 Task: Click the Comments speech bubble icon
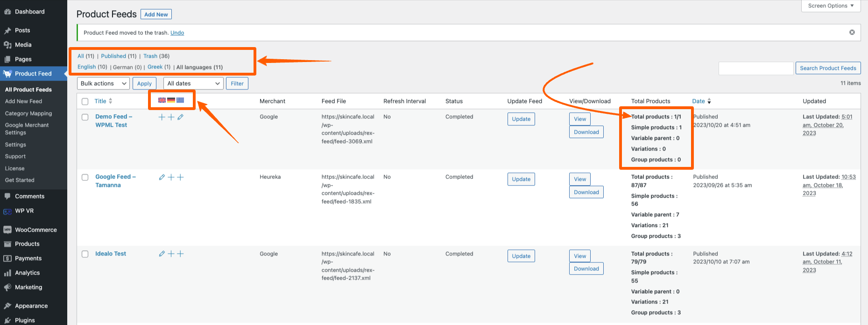point(7,196)
